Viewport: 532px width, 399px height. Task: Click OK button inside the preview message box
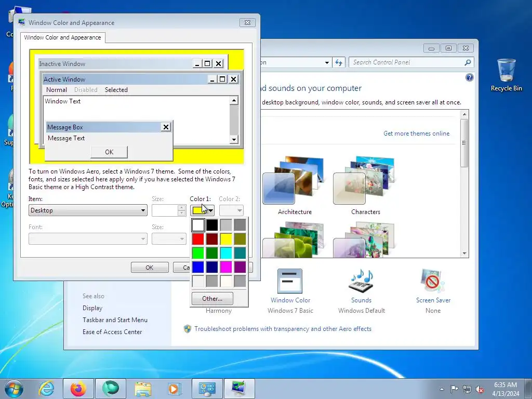click(109, 152)
